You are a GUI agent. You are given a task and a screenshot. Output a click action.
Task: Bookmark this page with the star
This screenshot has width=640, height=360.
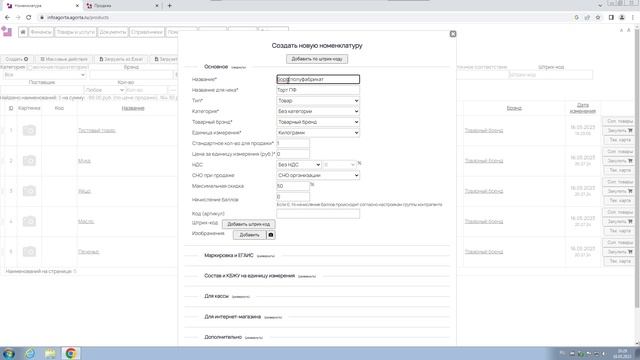point(598,18)
